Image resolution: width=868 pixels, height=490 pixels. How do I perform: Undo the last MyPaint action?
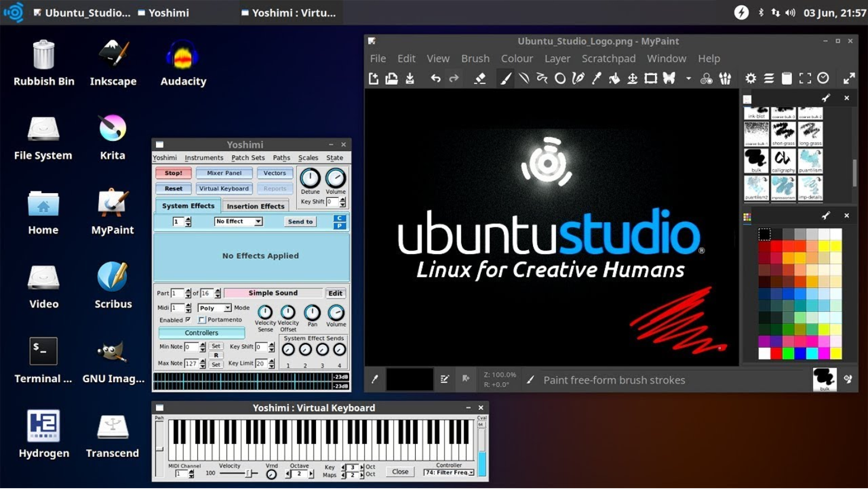pyautogui.click(x=436, y=78)
